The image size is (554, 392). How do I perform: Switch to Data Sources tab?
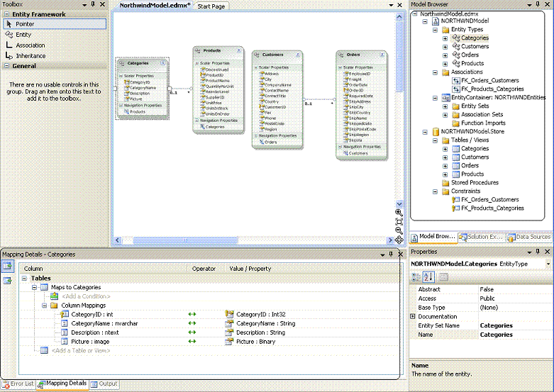tap(529, 237)
